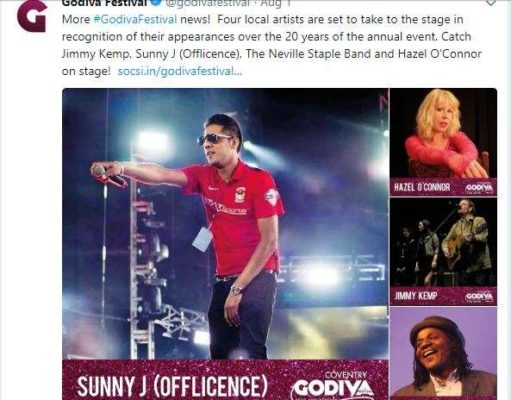Open the #GodivaFestival hashtag
The height and width of the screenshot is (400, 511).
tap(135, 19)
